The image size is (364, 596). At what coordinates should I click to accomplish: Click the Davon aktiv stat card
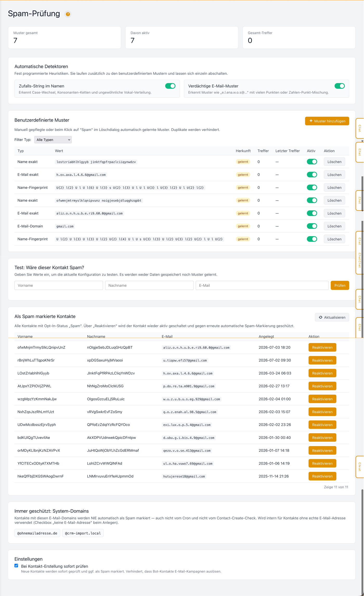(x=182, y=37)
